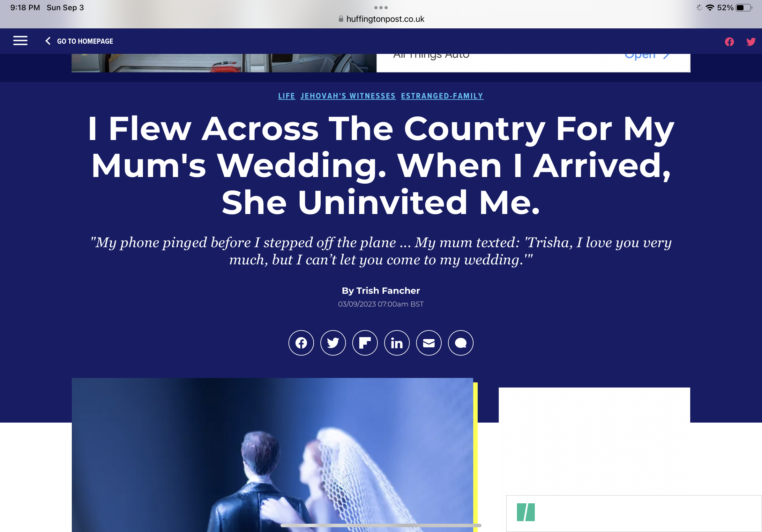Open the three-dot multitasking menu

381,7
